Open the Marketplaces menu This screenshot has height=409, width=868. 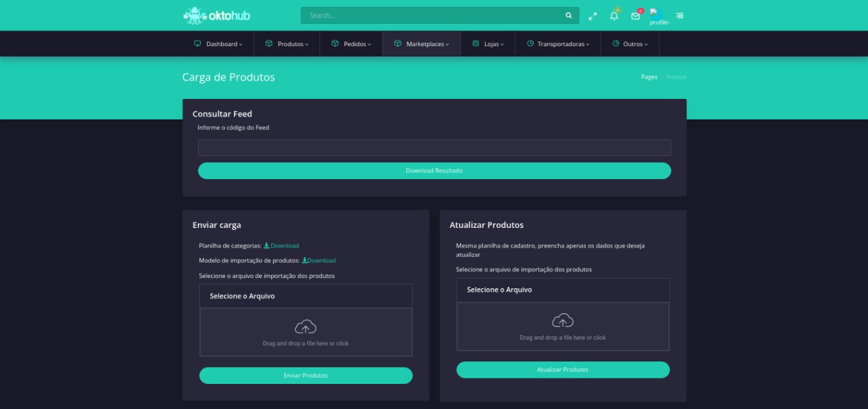click(x=422, y=44)
